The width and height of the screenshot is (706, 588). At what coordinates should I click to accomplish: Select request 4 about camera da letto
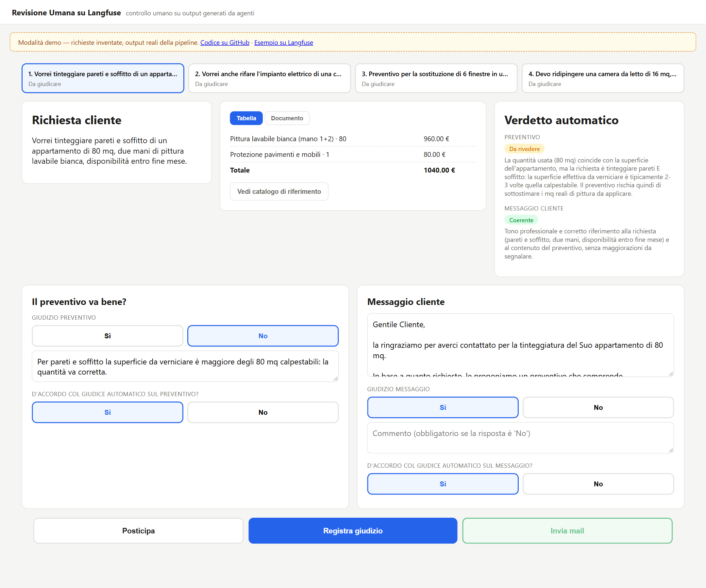[x=603, y=78]
